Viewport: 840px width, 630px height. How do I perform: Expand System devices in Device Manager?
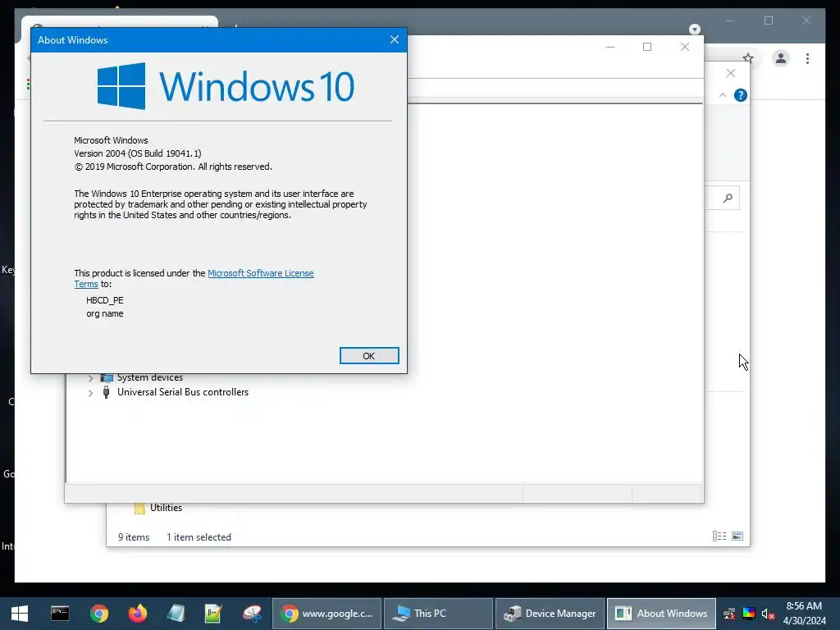90,378
